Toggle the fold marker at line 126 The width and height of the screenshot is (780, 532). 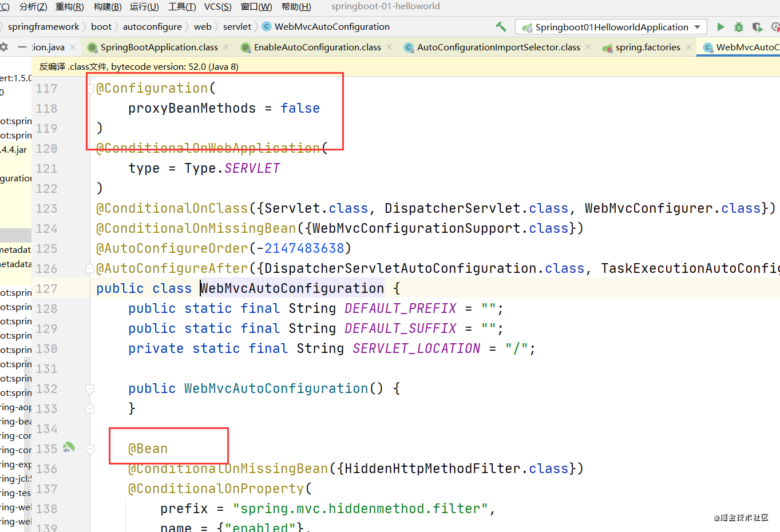click(x=90, y=268)
